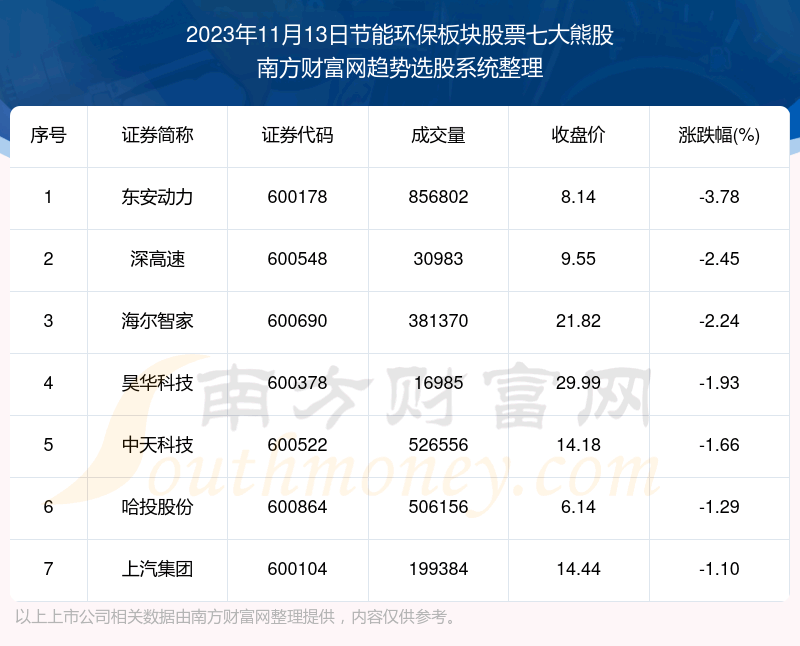
Task: Click stock code 600548
Action: (297, 259)
